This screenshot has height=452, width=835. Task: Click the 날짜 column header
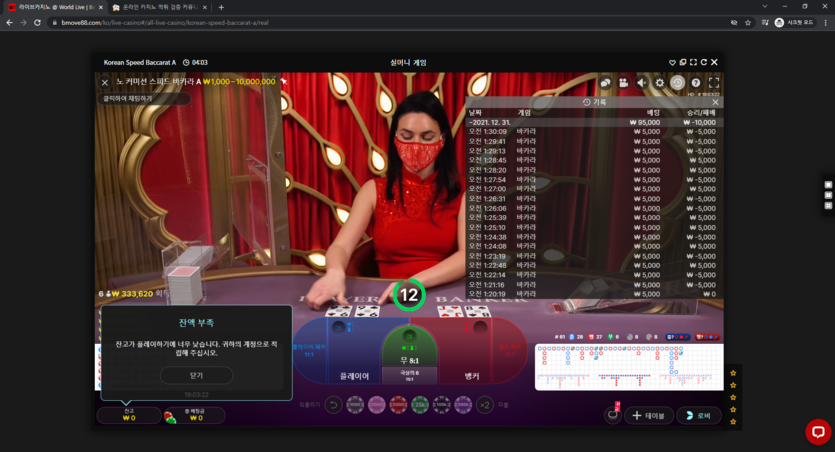[475, 113]
